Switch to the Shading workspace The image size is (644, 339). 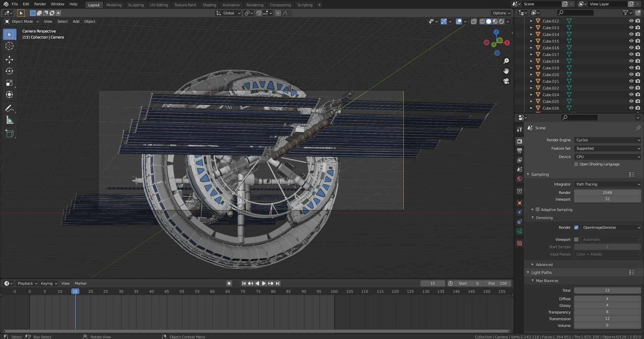click(x=209, y=5)
